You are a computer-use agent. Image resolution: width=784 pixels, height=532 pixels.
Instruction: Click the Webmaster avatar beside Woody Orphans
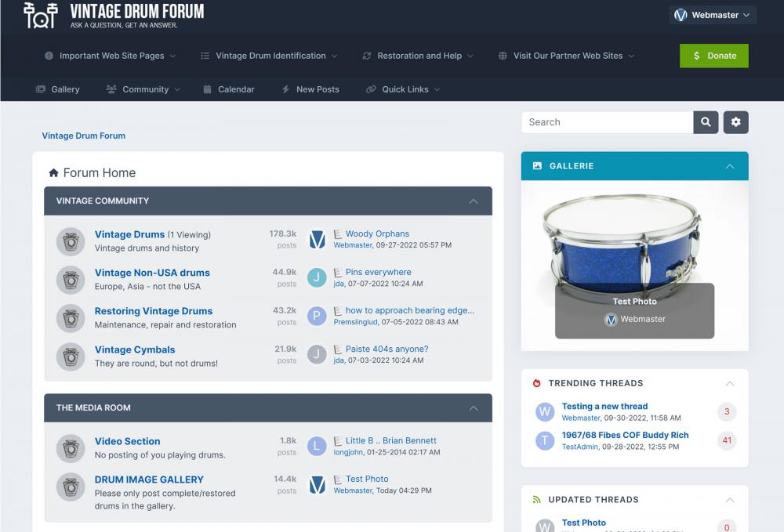pos(317,240)
